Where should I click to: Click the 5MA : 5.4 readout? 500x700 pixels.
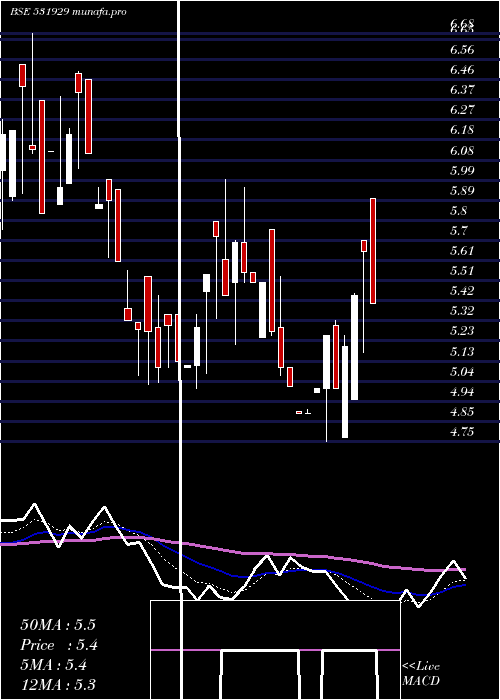click(x=54, y=665)
